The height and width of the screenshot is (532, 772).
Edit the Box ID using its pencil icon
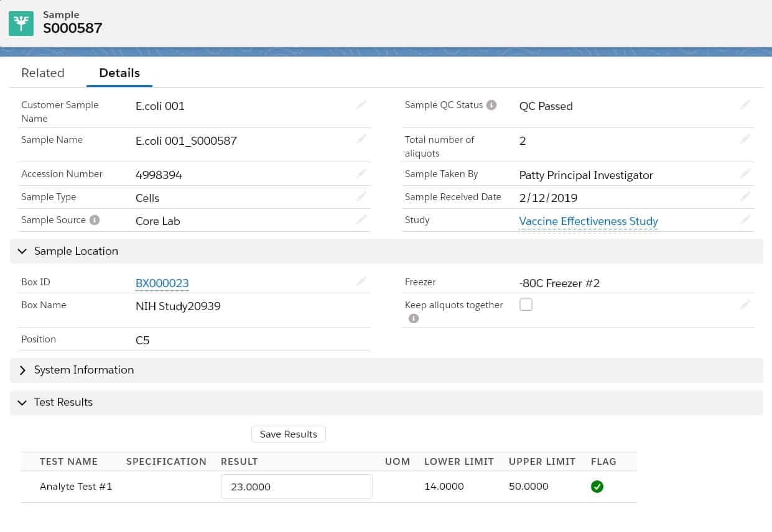coord(361,281)
